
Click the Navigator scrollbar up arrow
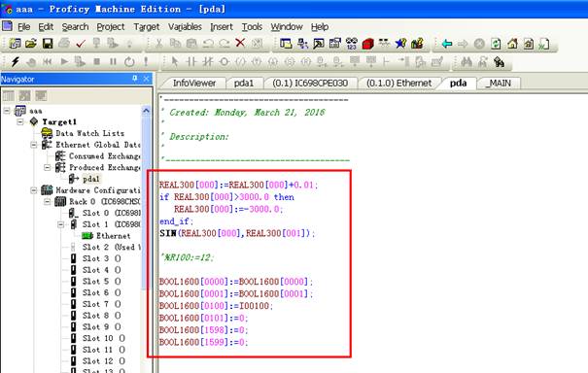click(x=146, y=111)
